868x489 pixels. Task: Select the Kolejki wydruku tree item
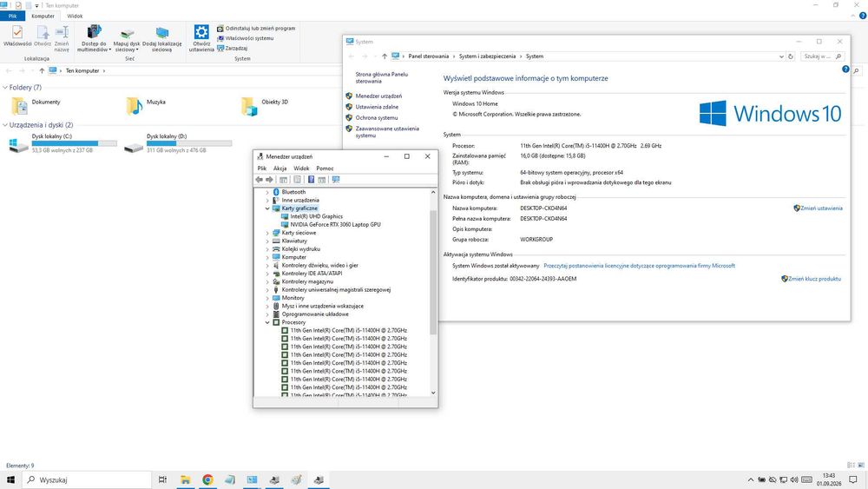point(300,249)
